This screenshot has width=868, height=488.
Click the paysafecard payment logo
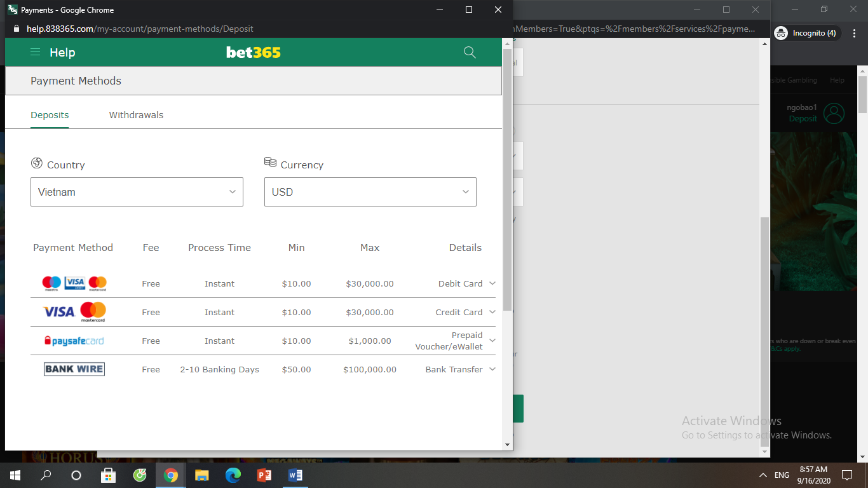point(74,341)
